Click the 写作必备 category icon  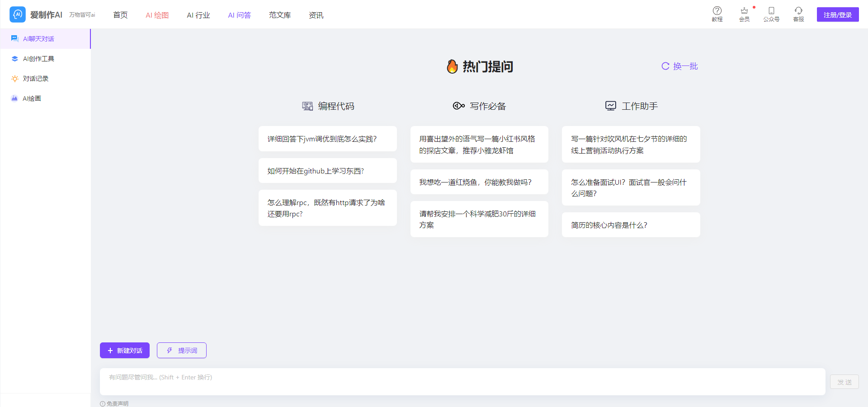tap(459, 106)
